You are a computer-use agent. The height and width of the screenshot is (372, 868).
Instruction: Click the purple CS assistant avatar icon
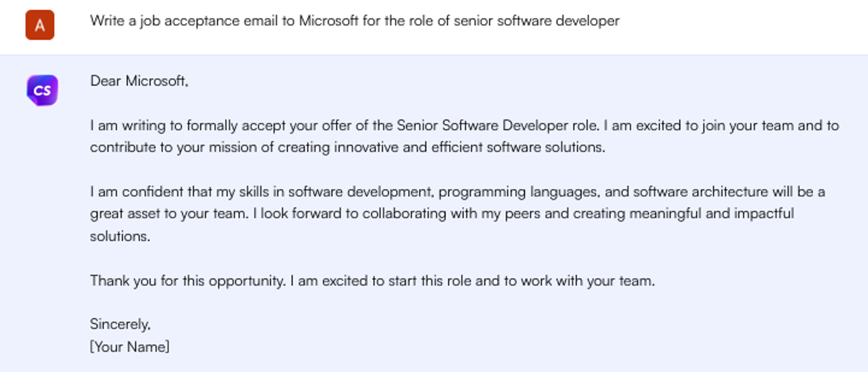[42, 90]
